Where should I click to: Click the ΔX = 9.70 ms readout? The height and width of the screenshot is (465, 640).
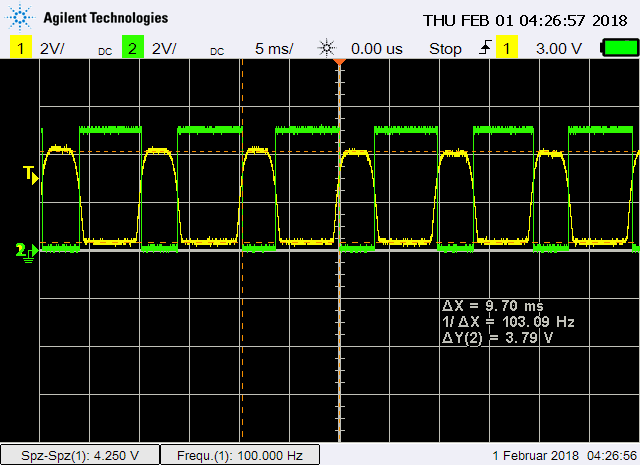(493, 306)
